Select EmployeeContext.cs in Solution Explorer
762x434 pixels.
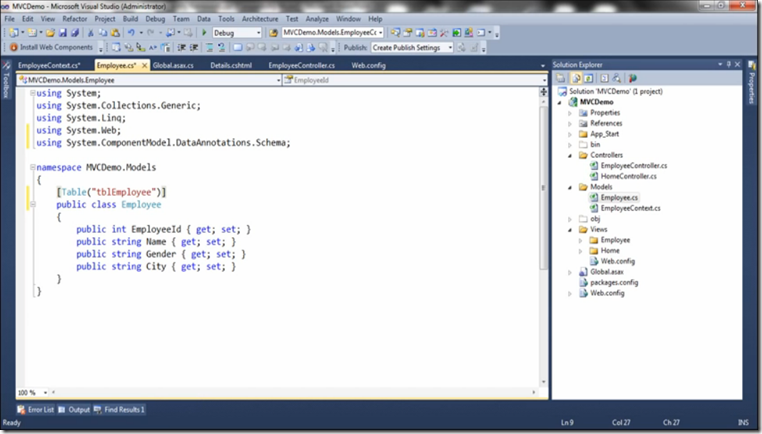pyautogui.click(x=630, y=208)
